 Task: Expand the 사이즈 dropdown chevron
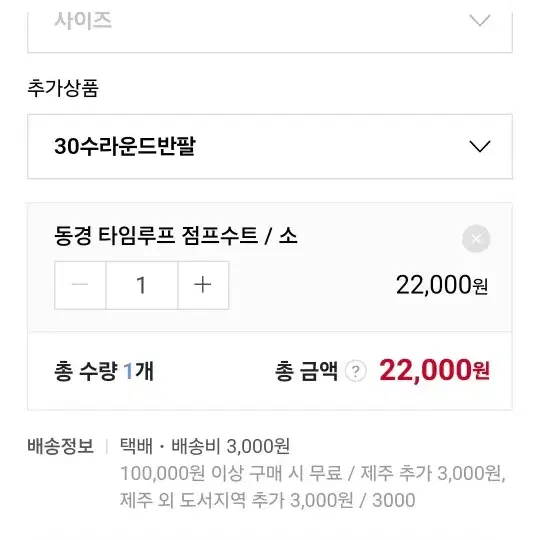480,20
